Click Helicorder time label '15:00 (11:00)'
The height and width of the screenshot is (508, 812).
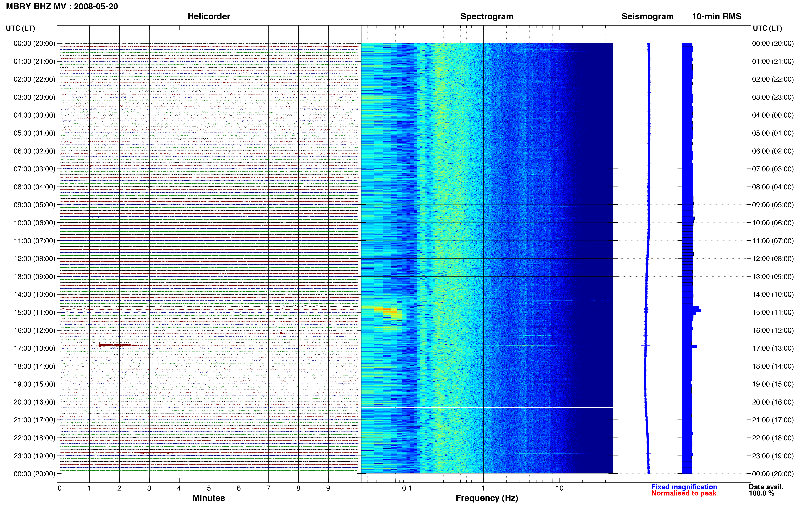pos(34,312)
